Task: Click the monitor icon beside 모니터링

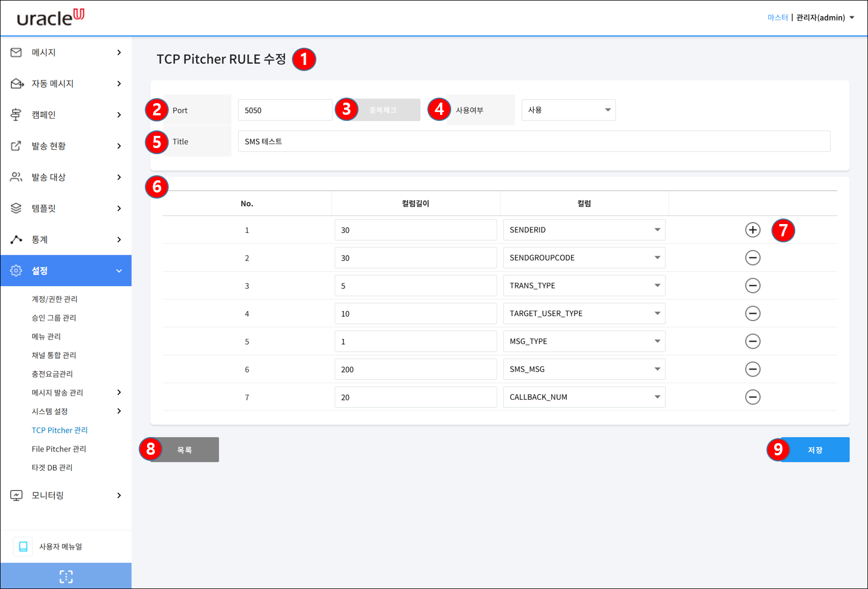Action: click(x=16, y=495)
